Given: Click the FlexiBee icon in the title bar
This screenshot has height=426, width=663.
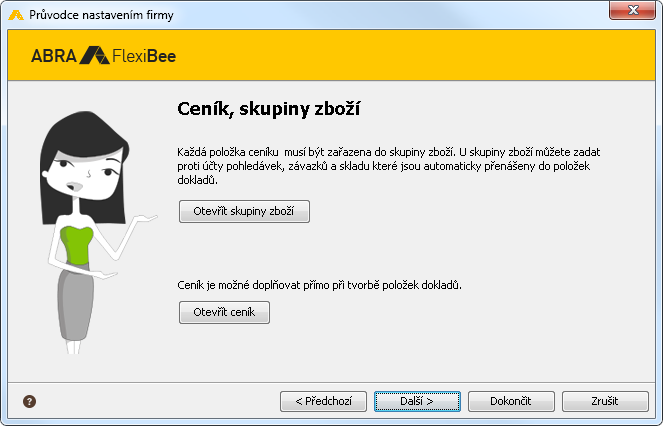Looking at the screenshot, I should coord(16,15).
